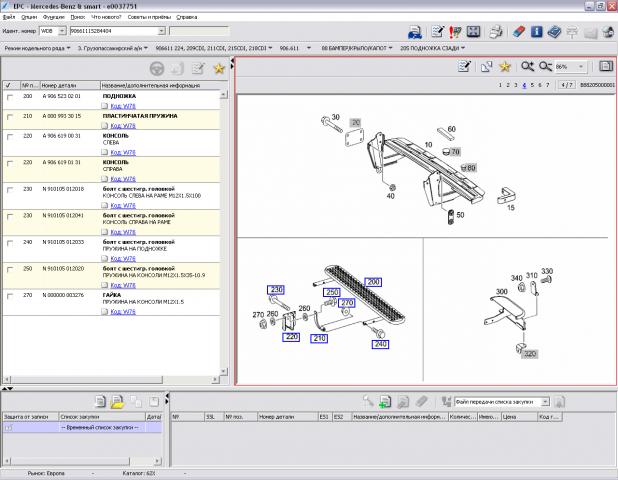Check the box for part A 906 619 01 31
This screenshot has width=618, height=480.
(x=10, y=163)
